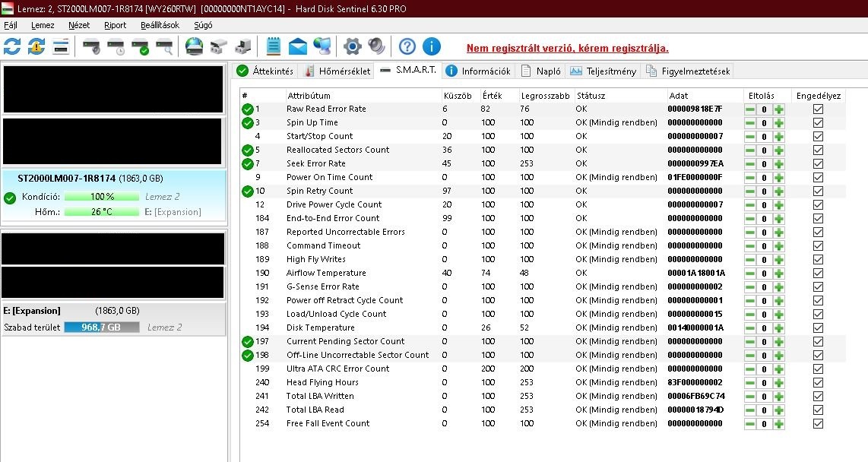This screenshot has width=868, height=462.
Task: Click green check icon beside Raw Read Error Rate
Action: click(x=248, y=109)
